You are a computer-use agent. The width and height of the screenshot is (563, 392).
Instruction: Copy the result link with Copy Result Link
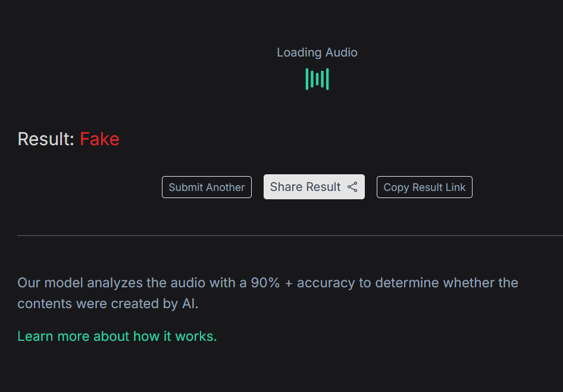click(424, 187)
